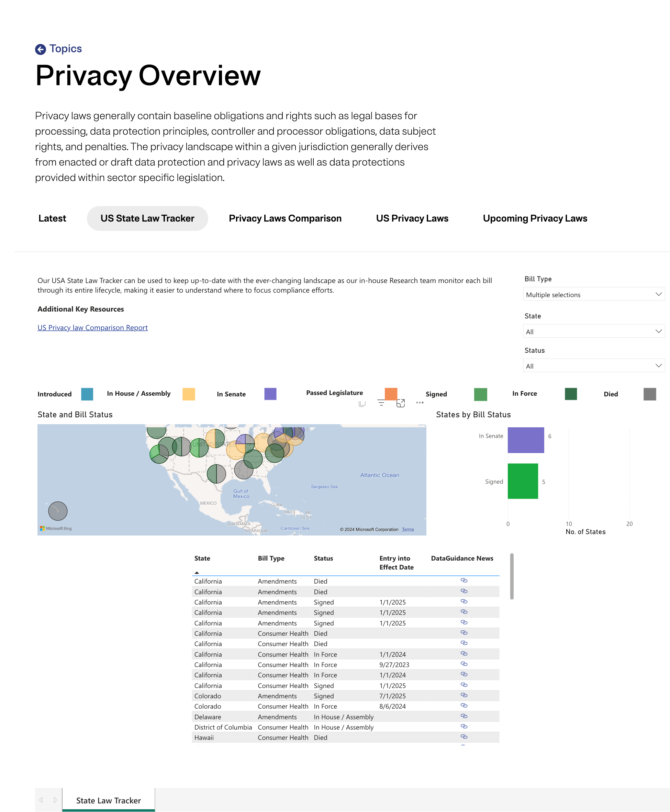The height and width of the screenshot is (812, 670).
Task: Click the Microsoft Bing logo on the map
Action: [x=56, y=529]
